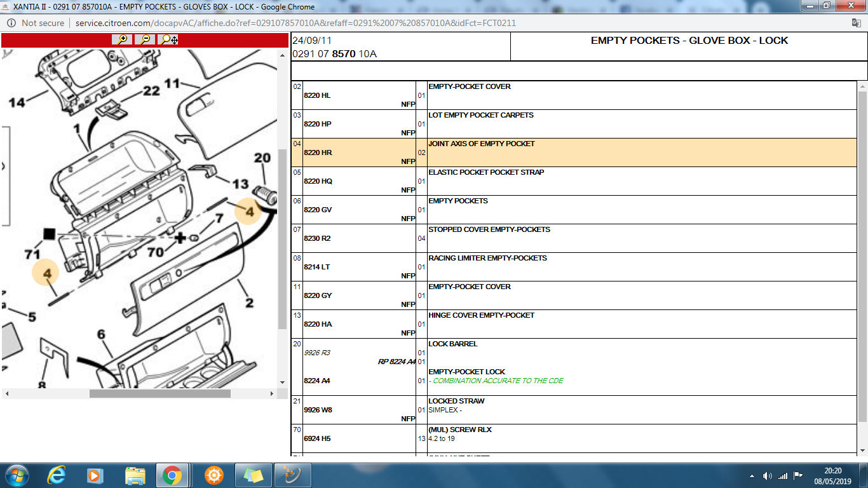Click highlighted reference 8220 HR
868x488 pixels.
pyautogui.click(x=318, y=152)
